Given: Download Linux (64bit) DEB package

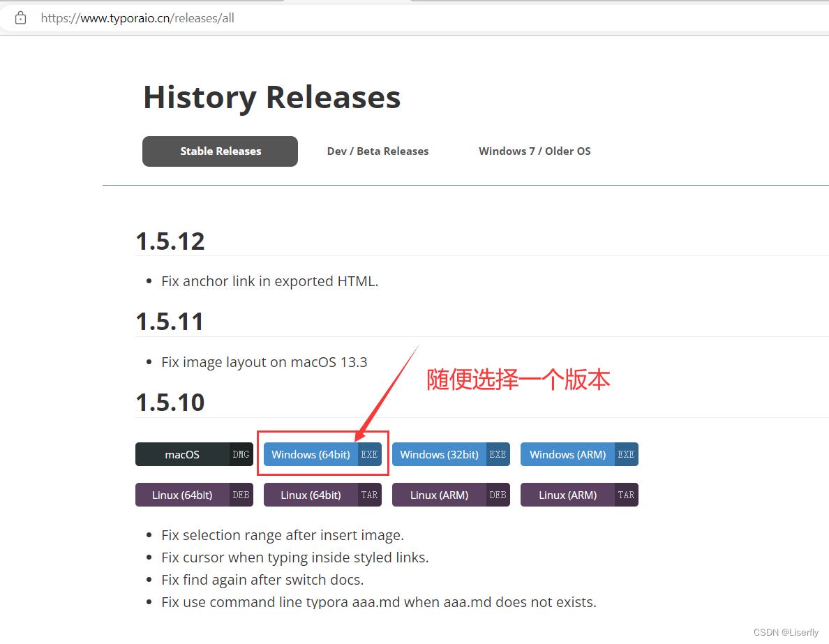Looking at the screenshot, I should click(x=194, y=495).
